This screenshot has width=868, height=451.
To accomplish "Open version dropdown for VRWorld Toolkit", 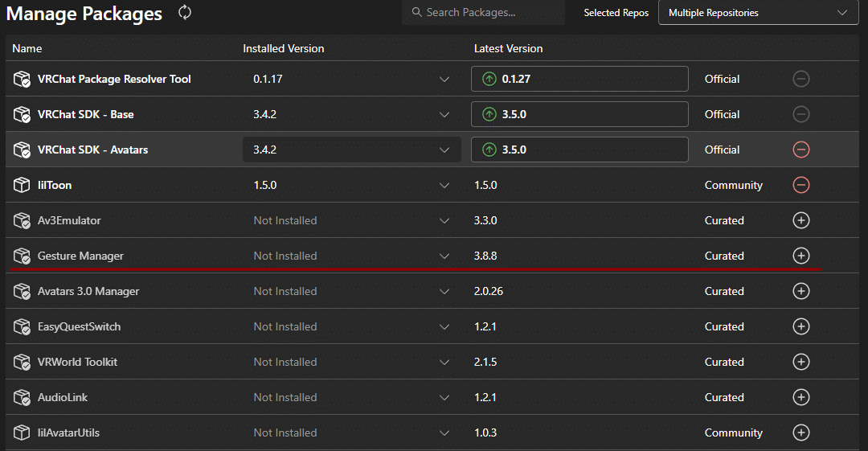I will click(x=444, y=363).
